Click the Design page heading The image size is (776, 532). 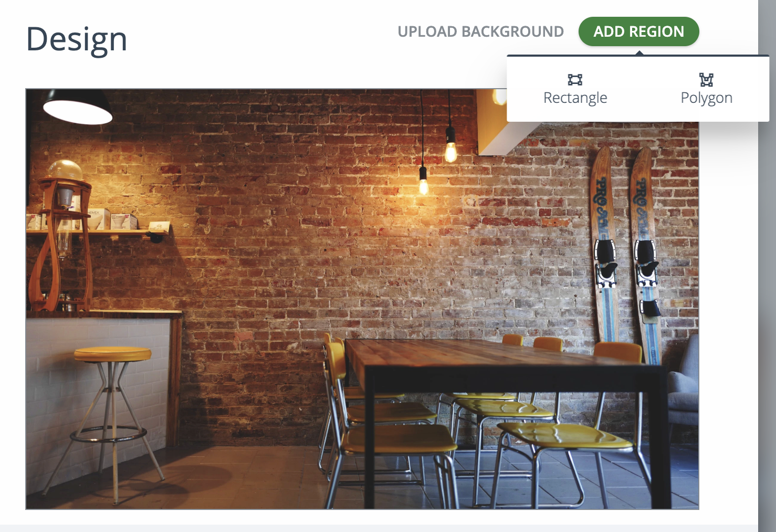click(77, 39)
